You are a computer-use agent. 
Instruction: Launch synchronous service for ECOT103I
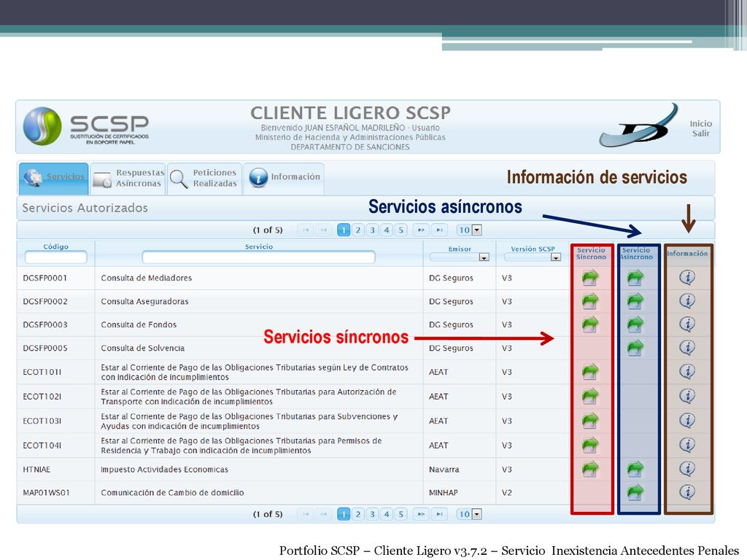[590, 421]
